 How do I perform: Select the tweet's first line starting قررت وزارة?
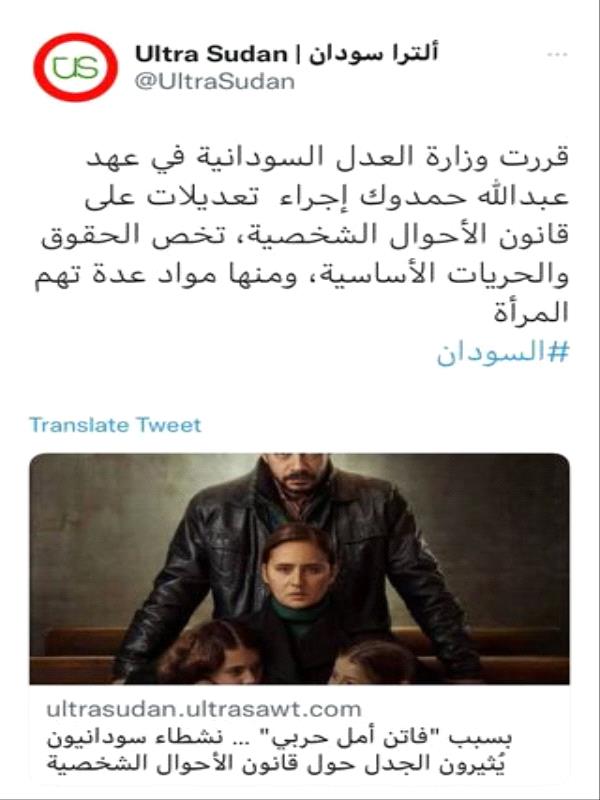coord(327,157)
